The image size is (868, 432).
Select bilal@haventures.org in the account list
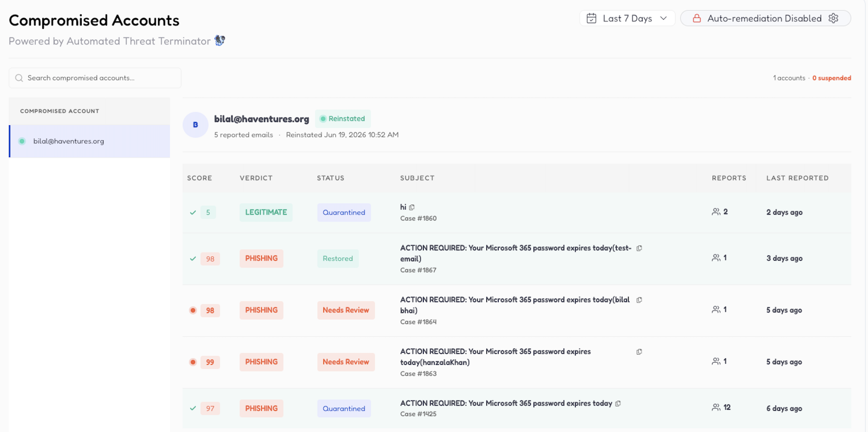click(x=89, y=141)
